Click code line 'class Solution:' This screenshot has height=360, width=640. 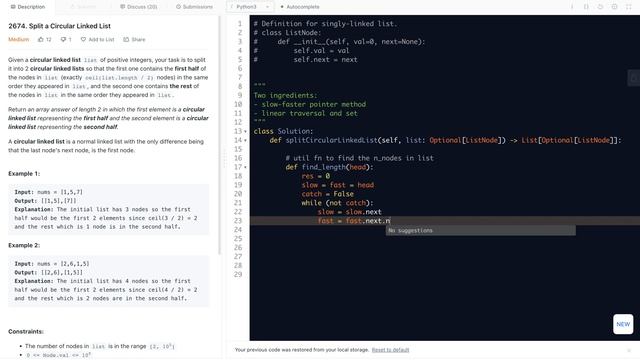click(283, 131)
